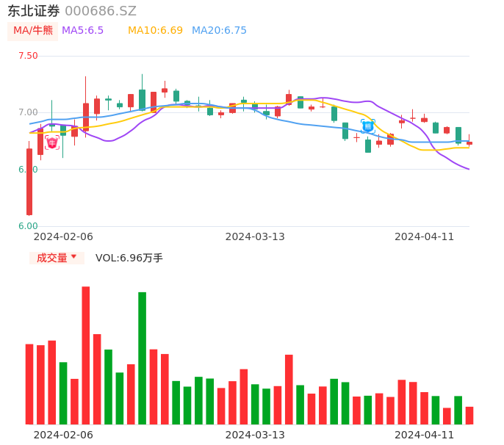This screenshot has width=504, height=445.
Task: Click the tallest green volume bar
Action: [143, 358]
